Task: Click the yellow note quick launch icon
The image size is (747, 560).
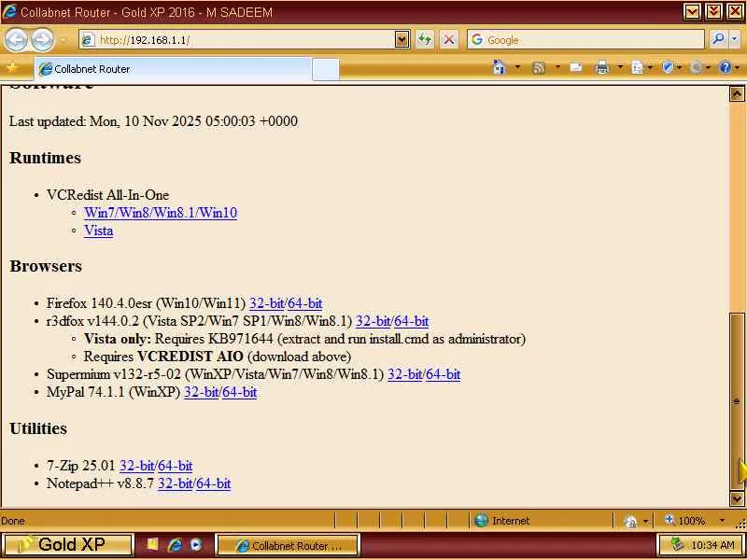Action: 152,544
